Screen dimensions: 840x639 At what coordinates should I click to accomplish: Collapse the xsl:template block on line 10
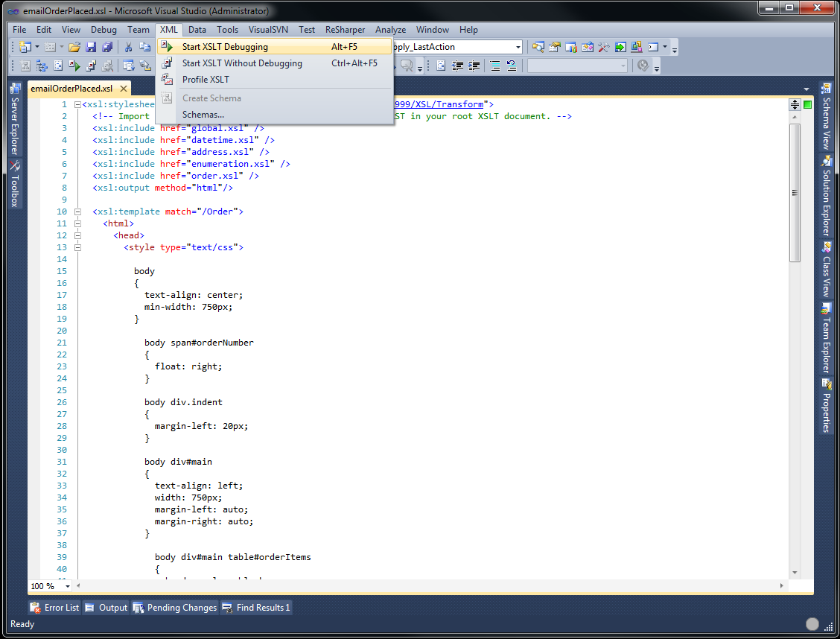point(77,212)
